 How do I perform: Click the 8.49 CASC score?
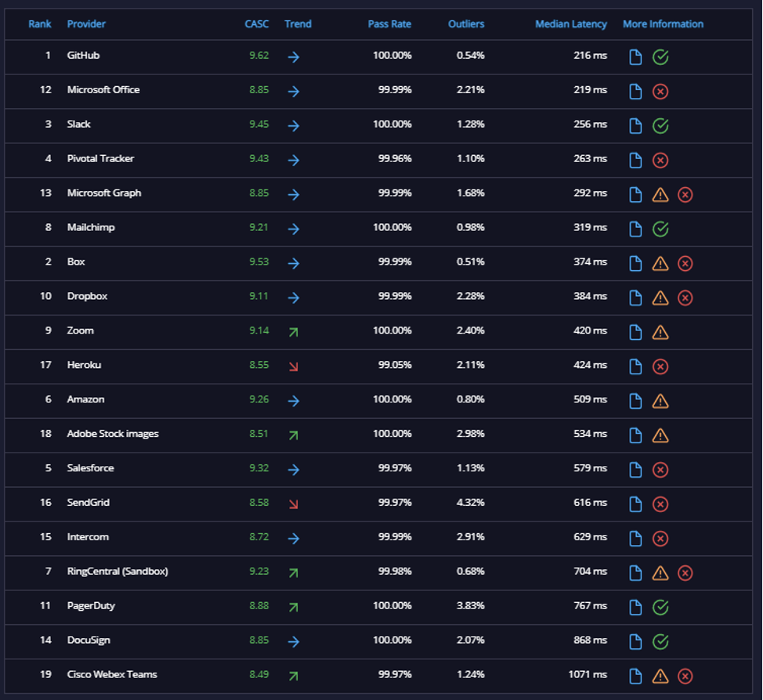pos(259,674)
